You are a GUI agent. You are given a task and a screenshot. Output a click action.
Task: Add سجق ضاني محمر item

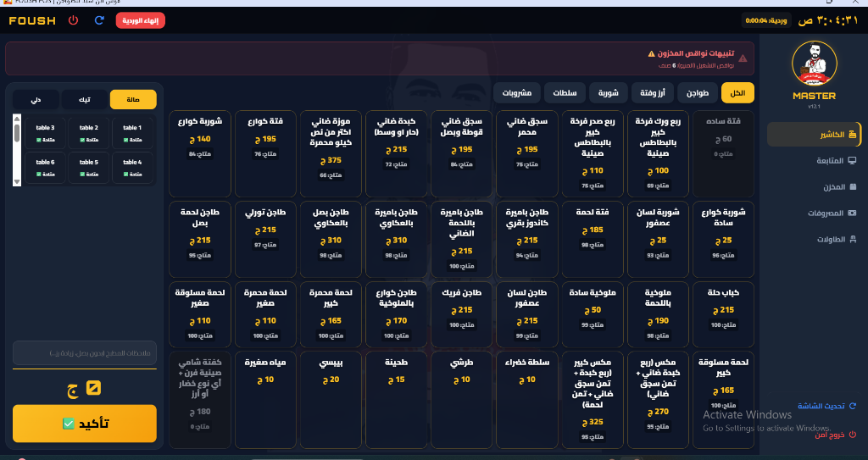click(527, 154)
